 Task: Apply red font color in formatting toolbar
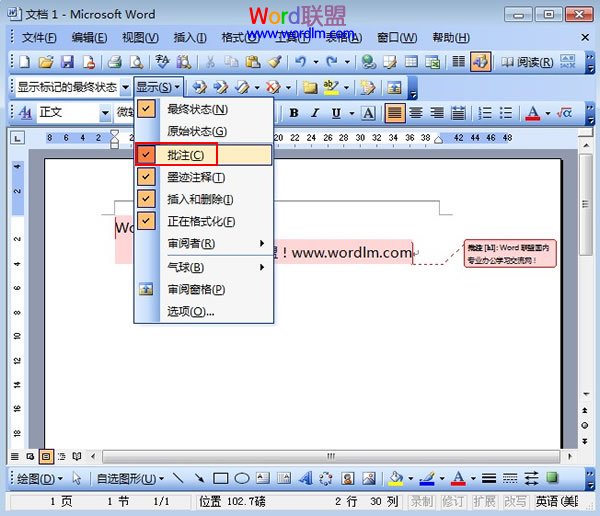point(533,113)
